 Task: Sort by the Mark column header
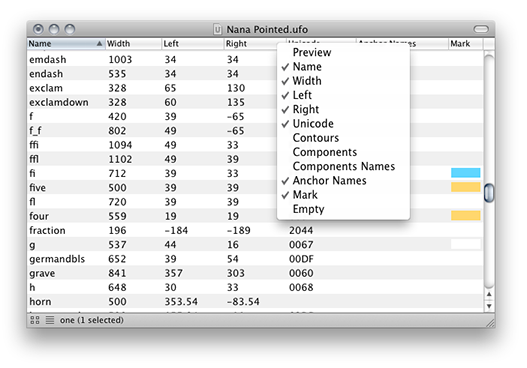click(465, 44)
